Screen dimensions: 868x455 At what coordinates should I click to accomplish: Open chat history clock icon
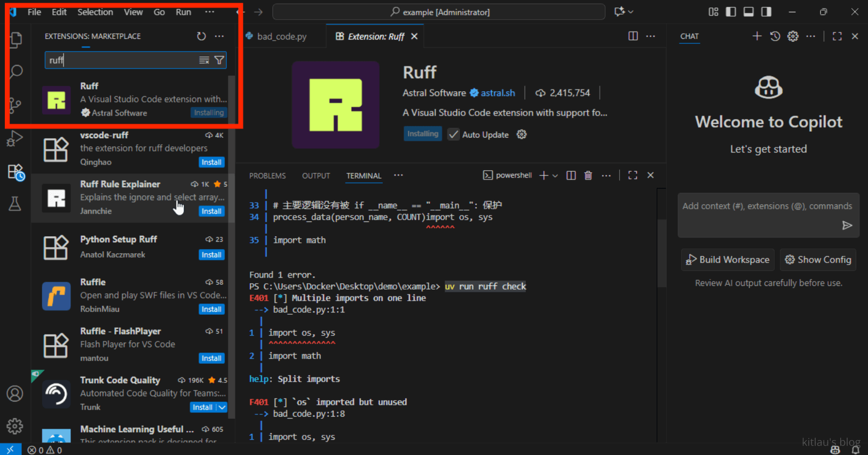coord(775,36)
